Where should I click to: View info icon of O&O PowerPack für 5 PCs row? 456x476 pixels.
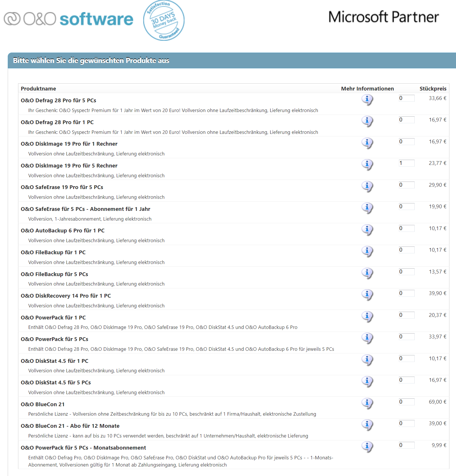pos(367,338)
